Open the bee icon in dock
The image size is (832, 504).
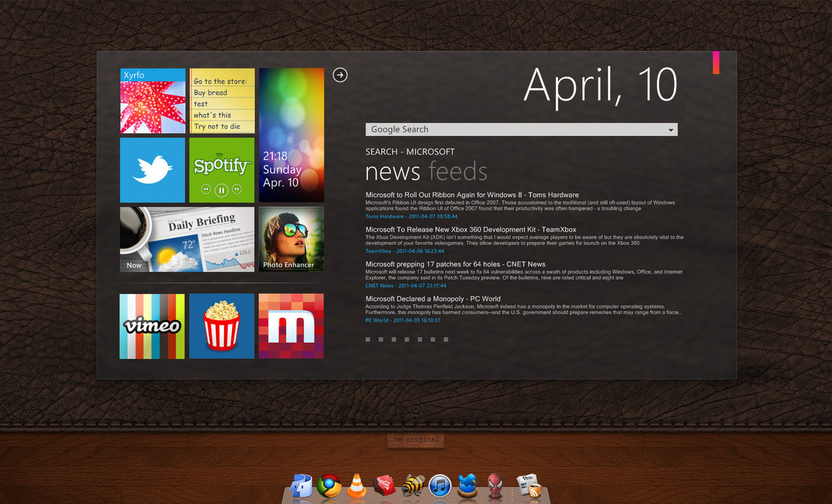coord(413,485)
